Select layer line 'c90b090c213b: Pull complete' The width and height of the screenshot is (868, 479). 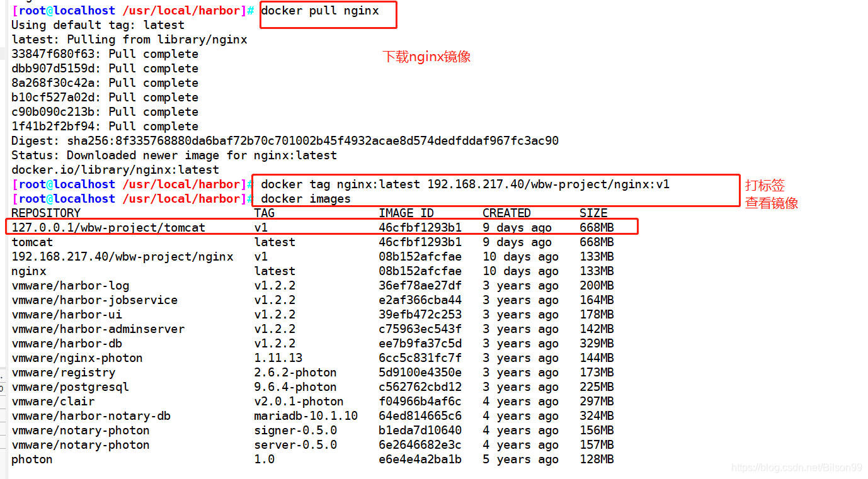[105, 112]
